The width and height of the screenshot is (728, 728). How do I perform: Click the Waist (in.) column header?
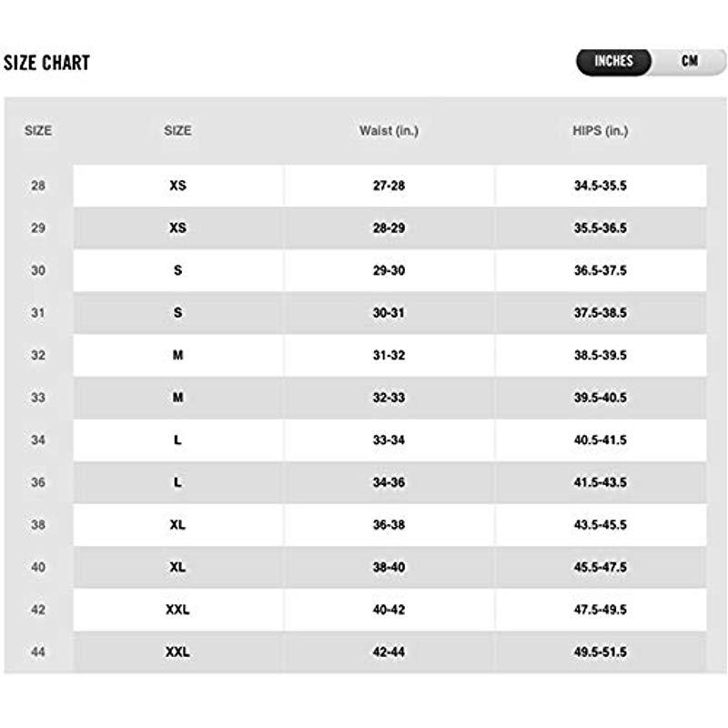pos(389,131)
